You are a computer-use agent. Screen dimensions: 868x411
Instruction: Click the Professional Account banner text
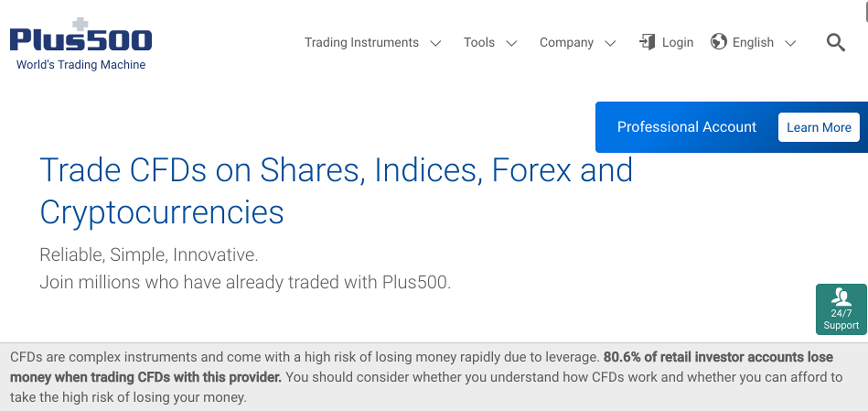[686, 127]
